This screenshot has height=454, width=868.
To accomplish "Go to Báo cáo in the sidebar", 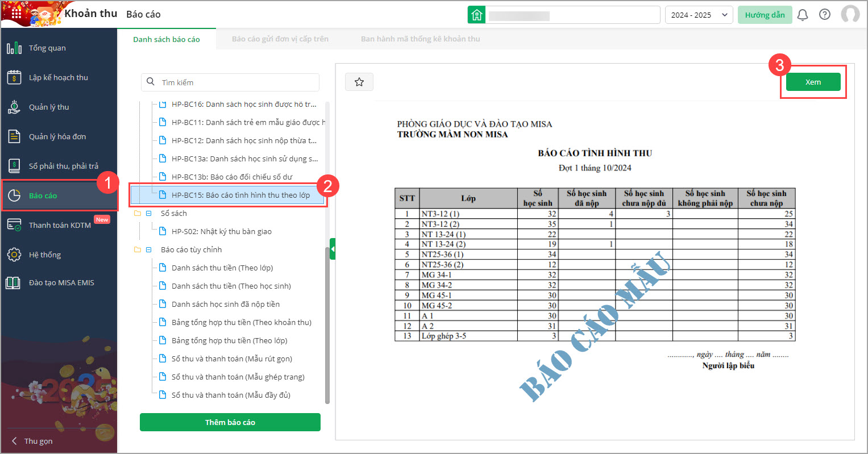I will 59,195.
